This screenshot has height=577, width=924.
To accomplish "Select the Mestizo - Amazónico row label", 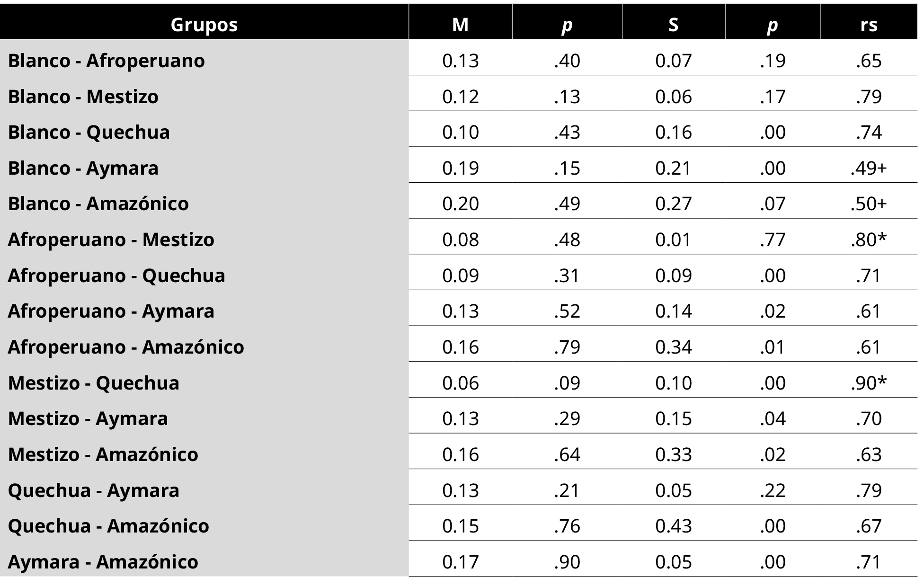I will click(103, 454).
